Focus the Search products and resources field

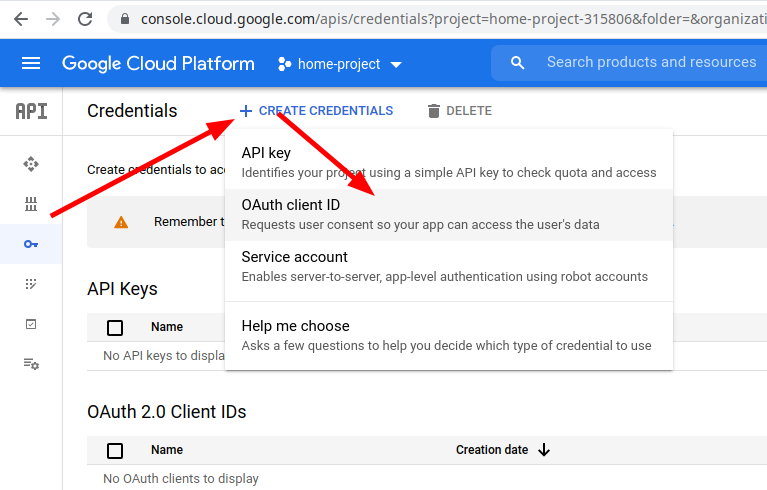(x=652, y=63)
